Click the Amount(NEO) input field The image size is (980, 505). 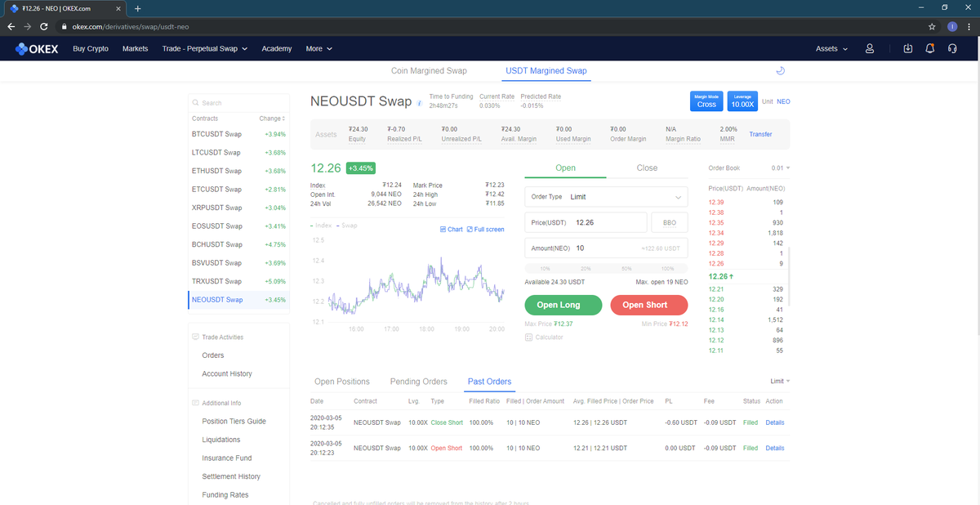[x=606, y=248]
